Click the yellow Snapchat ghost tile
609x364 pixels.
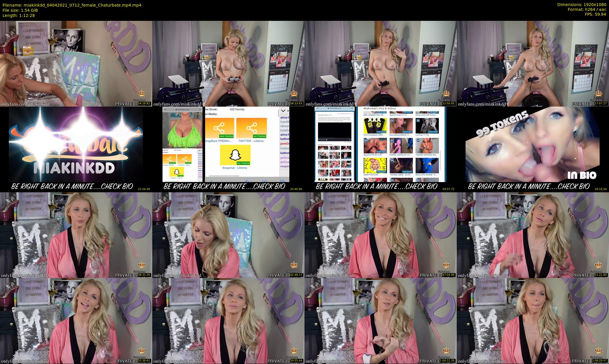[235, 155]
